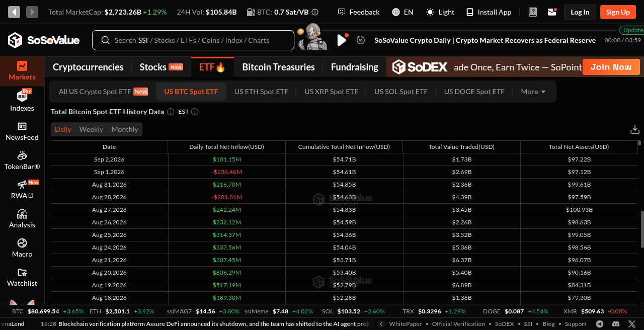
Task: Go forward with the right arrow button
Action: (32, 12)
